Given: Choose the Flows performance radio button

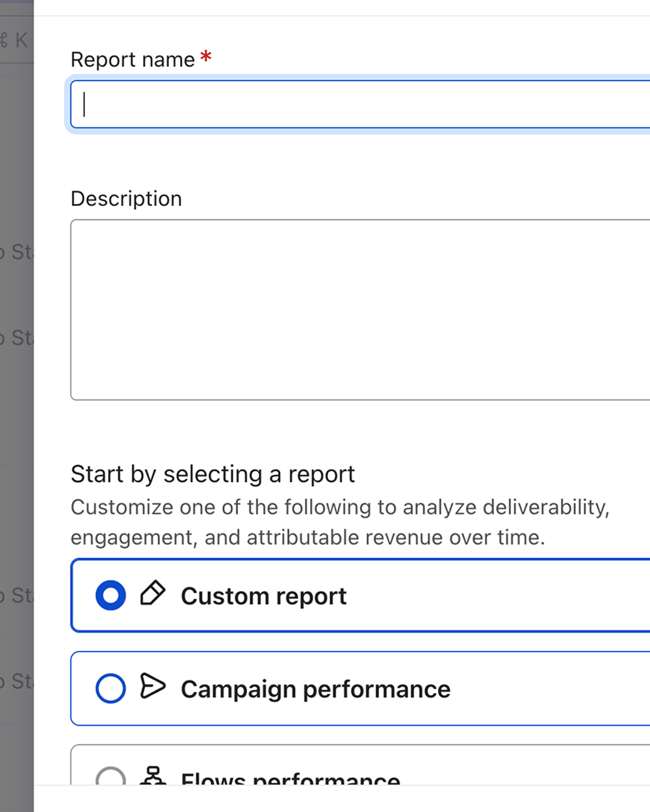Looking at the screenshot, I should (x=110, y=778).
